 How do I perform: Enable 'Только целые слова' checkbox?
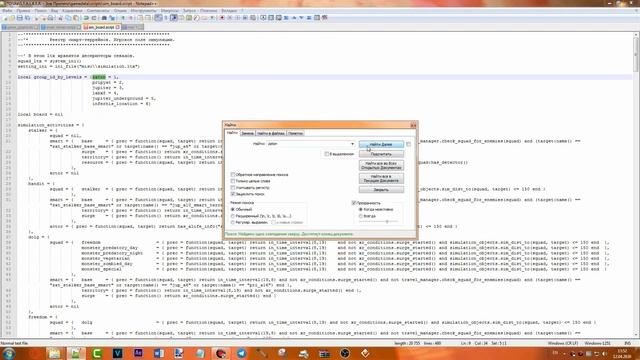click(x=233, y=181)
